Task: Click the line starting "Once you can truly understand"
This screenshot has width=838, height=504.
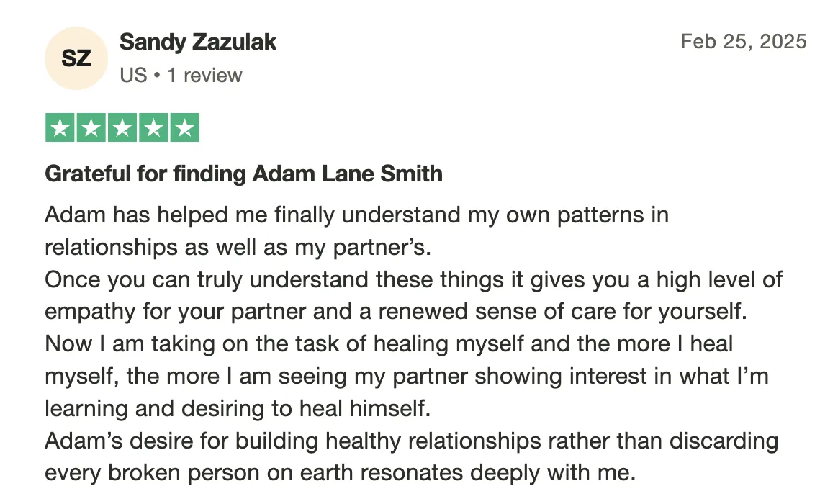Action: point(414,279)
